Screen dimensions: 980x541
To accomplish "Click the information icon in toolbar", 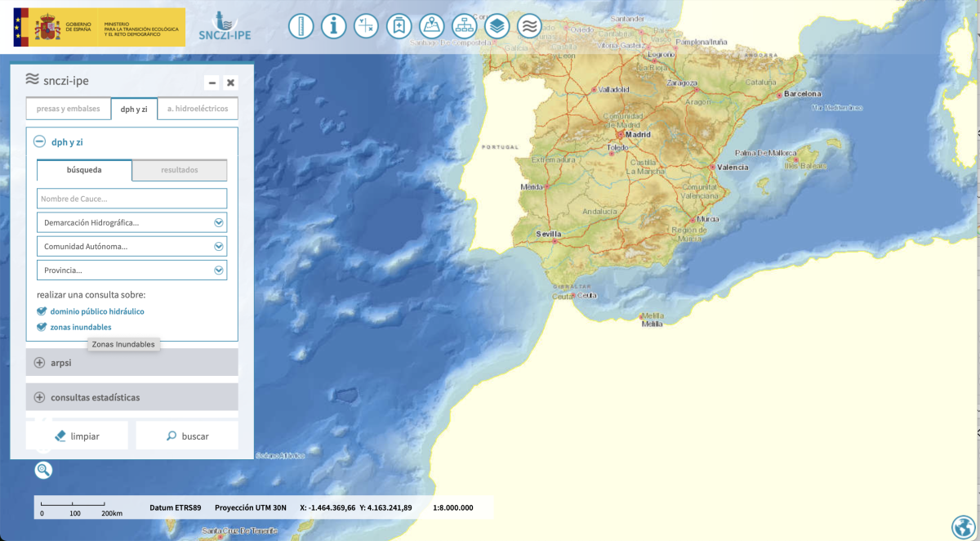I will click(333, 26).
